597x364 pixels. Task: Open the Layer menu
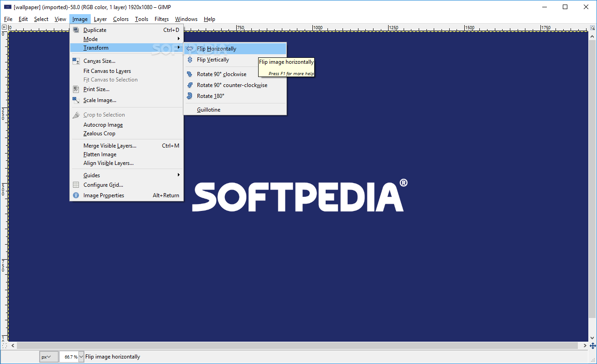100,19
